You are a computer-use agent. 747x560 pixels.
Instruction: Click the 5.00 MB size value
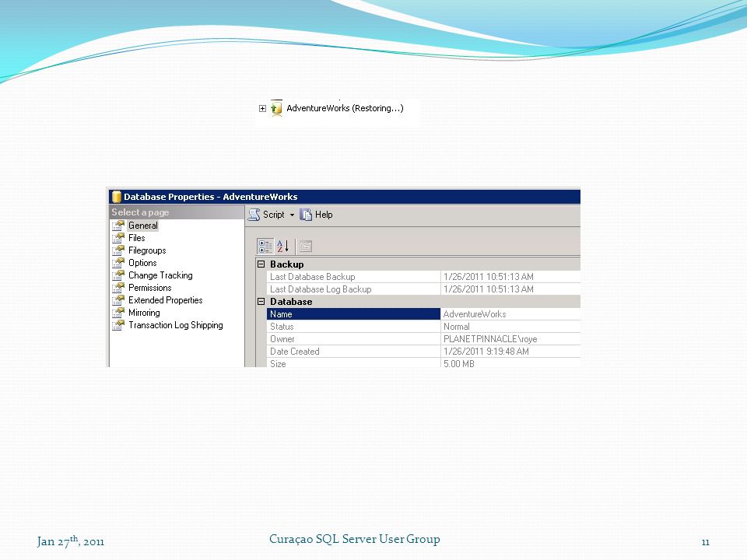click(x=459, y=363)
